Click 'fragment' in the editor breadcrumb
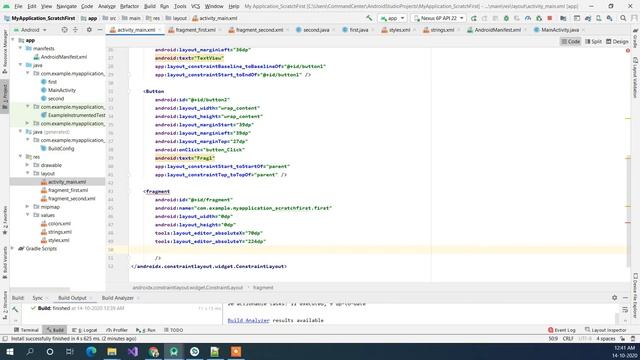 [x=263, y=288]
